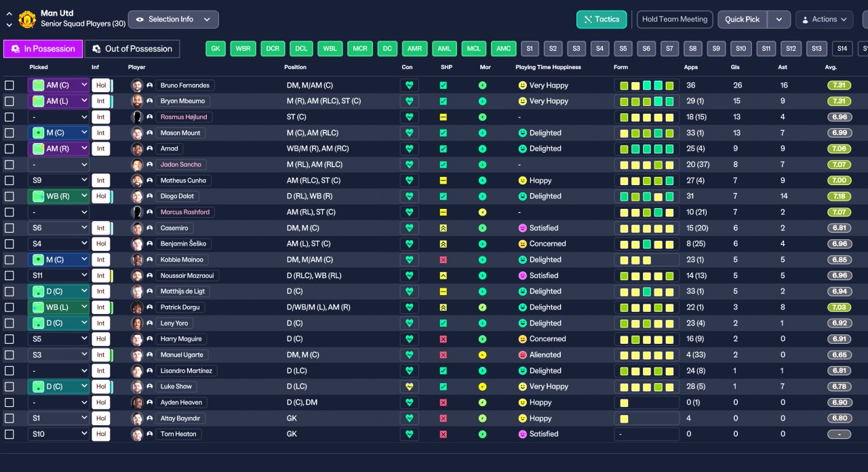Click Rasmus Højlund's silhouette portrait
Screen dimensions: 868x472
[138, 117]
